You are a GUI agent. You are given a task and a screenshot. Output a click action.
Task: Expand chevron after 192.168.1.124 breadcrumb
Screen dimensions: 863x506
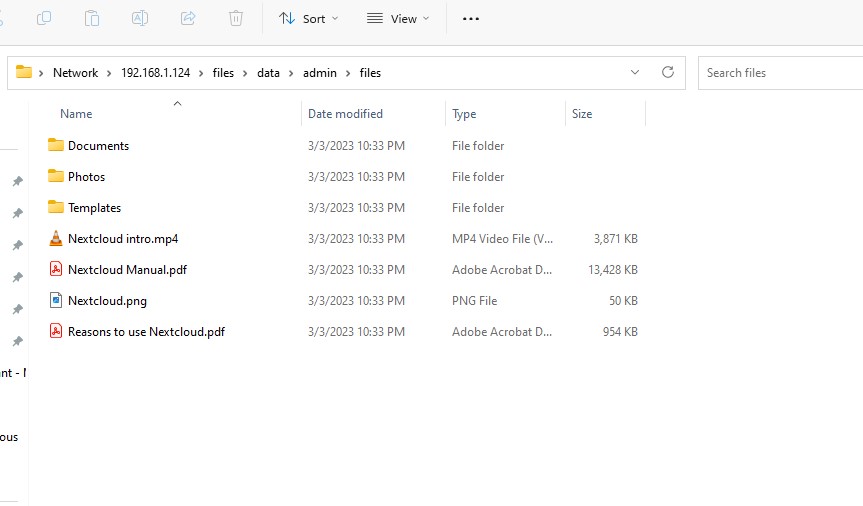point(201,73)
